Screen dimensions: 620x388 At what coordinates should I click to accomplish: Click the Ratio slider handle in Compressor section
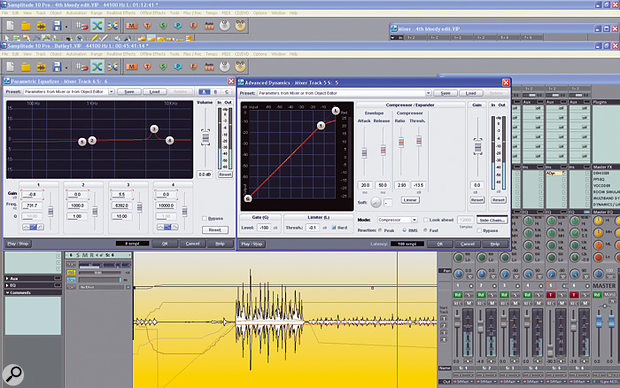(x=401, y=142)
